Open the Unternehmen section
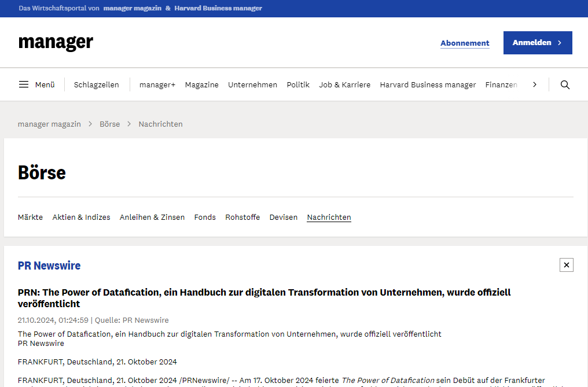 [x=252, y=84]
